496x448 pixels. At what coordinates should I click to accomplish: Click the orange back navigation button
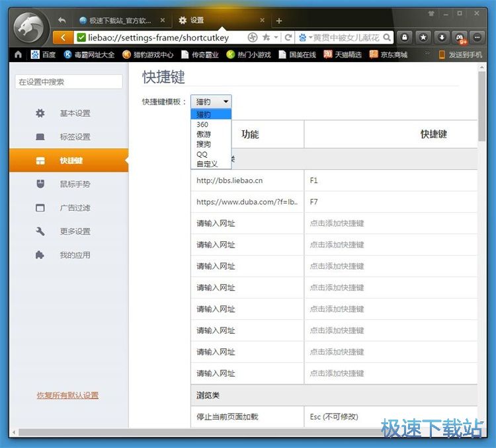tap(63, 38)
